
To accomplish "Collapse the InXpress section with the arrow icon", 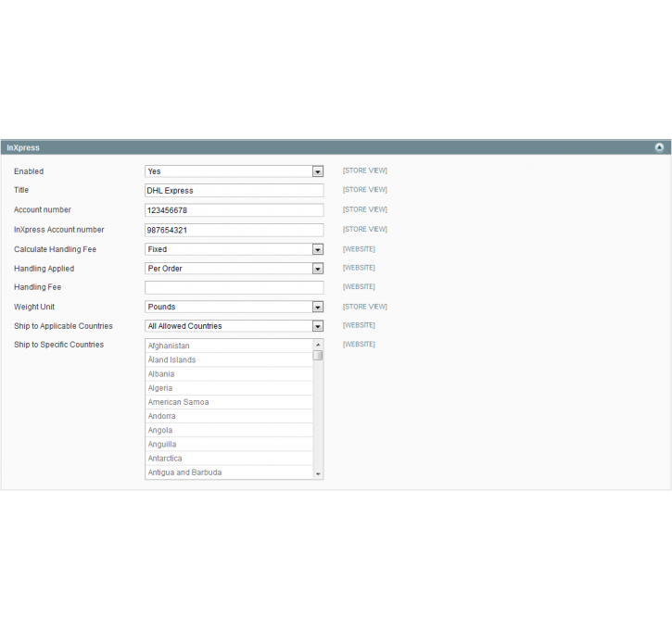I will [x=659, y=147].
